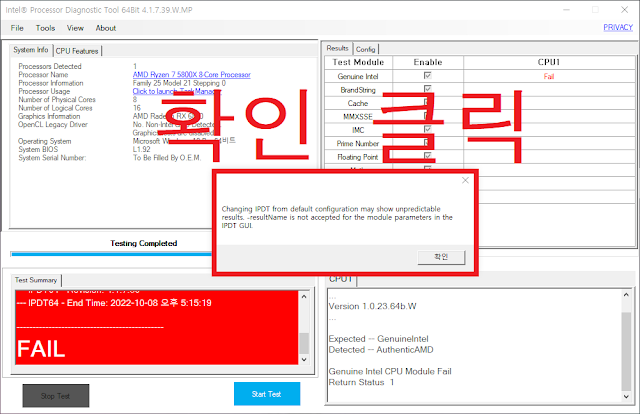Viewport: 640px width, 414px height.
Task: Click the big FAIL result text
Action: (41, 349)
